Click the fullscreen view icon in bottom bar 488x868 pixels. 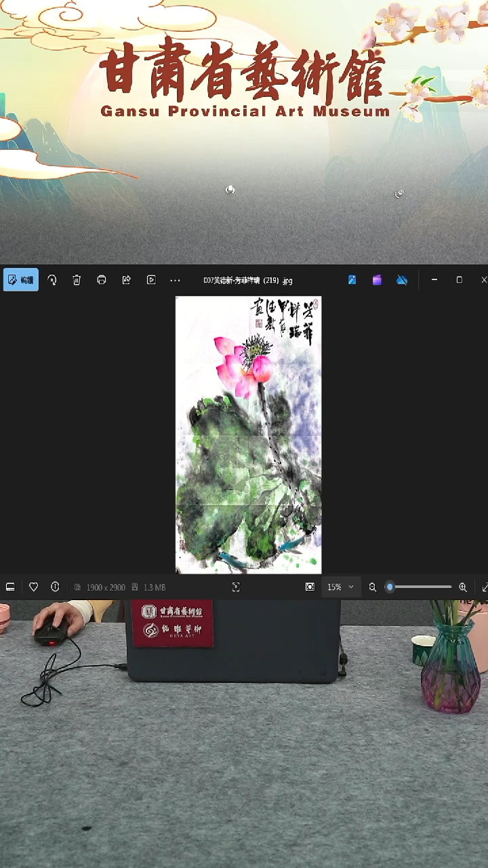click(236, 587)
